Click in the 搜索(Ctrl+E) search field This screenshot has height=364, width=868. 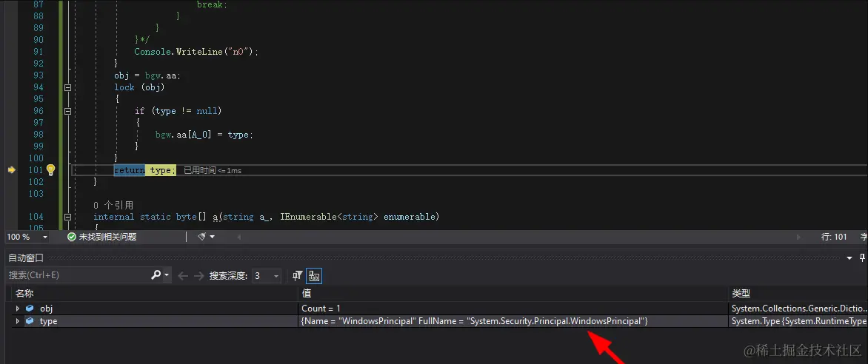[x=78, y=275]
